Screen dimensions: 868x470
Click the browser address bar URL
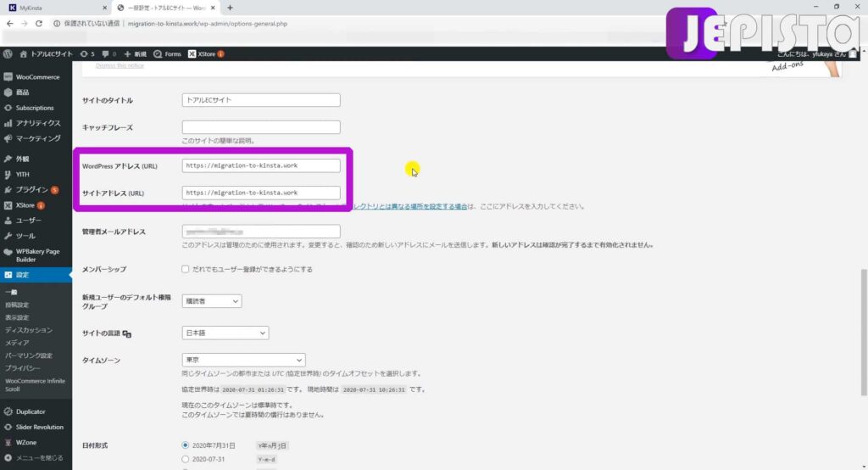click(208, 24)
